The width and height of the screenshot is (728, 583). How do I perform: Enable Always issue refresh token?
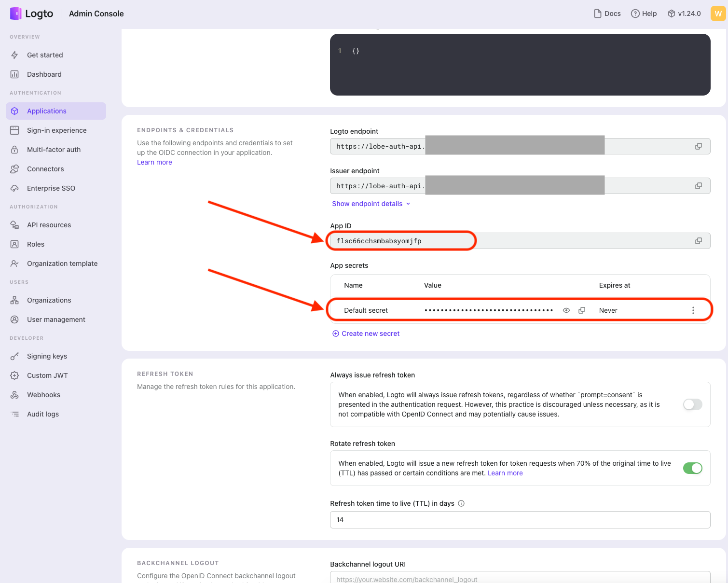(692, 404)
